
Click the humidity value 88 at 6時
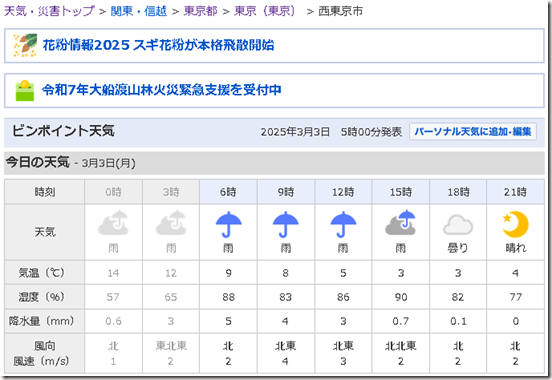[228, 297]
